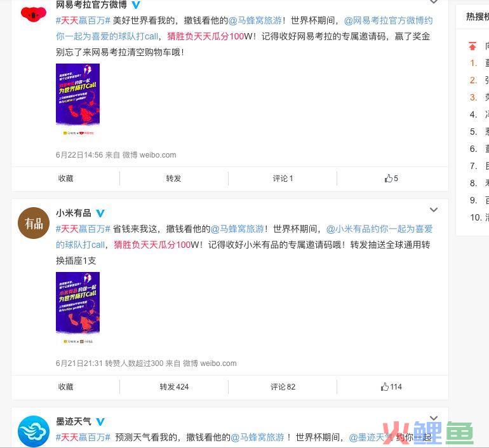Open 评论 82 comments on 小米有品 post
This screenshot has height=448, width=489.
point(283,387)
